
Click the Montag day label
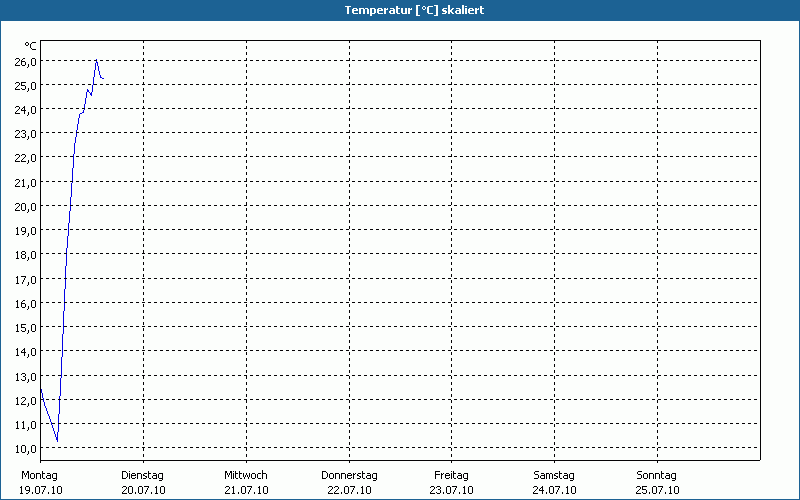39,476
